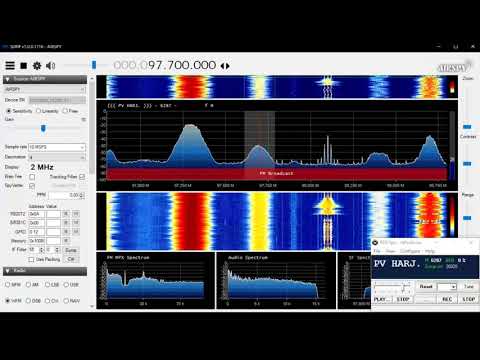Mute audio using the speaker icon
Image resolution: width=480 pixels, height=360 pixels.
[51, 66]
